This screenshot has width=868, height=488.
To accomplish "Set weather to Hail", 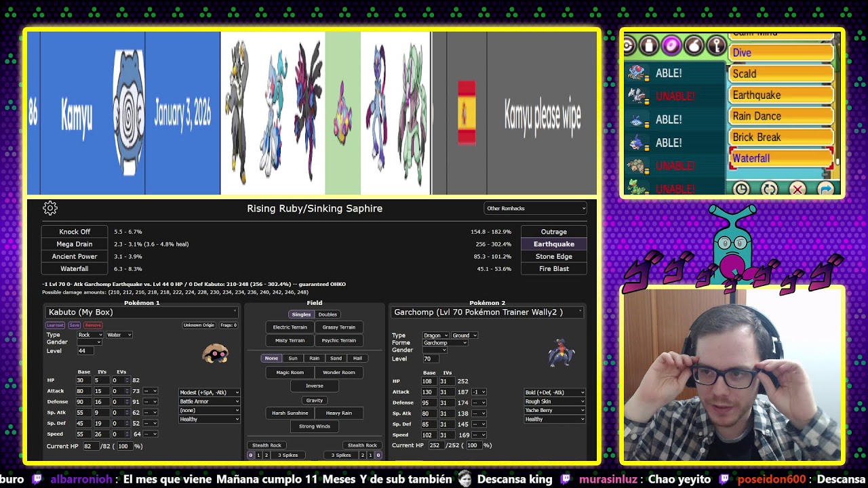I will point(357,358).
